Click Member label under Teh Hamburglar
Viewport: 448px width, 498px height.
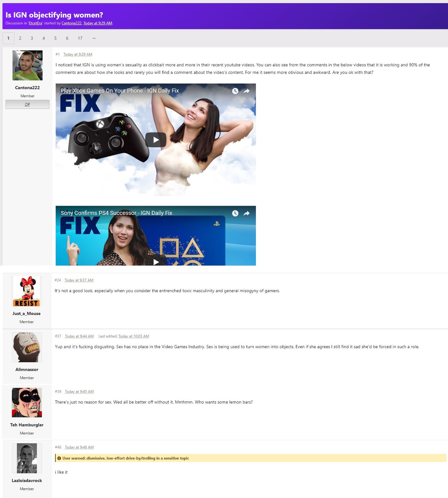(27, 433)
